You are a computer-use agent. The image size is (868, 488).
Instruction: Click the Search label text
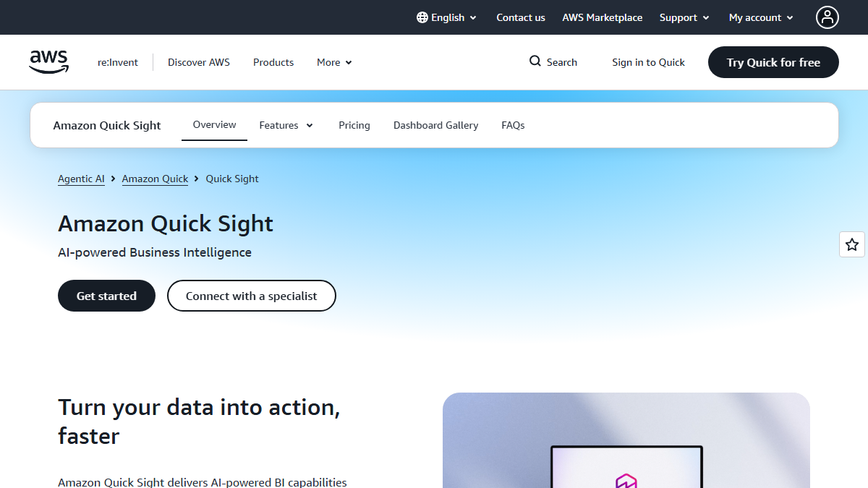562,62
